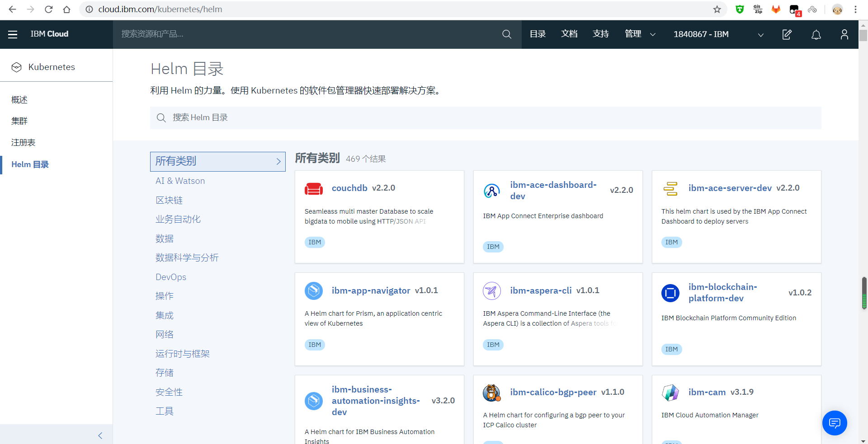Filter by DevOps category
868x444 pixels.
(x=171, y=277)
